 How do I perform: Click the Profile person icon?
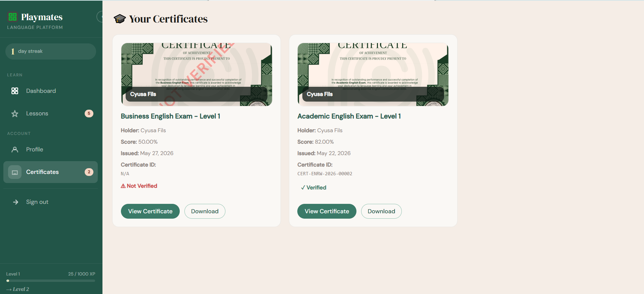pos(15,149)
